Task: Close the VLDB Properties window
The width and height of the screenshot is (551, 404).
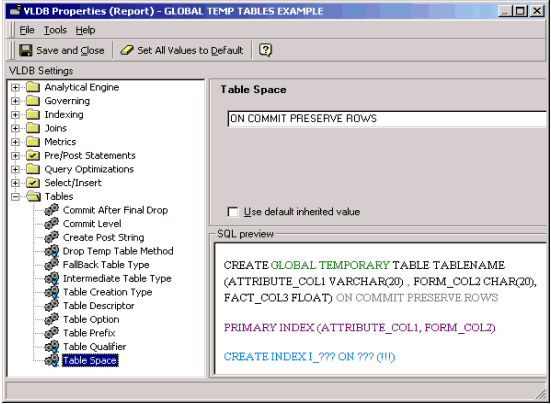Action: click(537, 11)
